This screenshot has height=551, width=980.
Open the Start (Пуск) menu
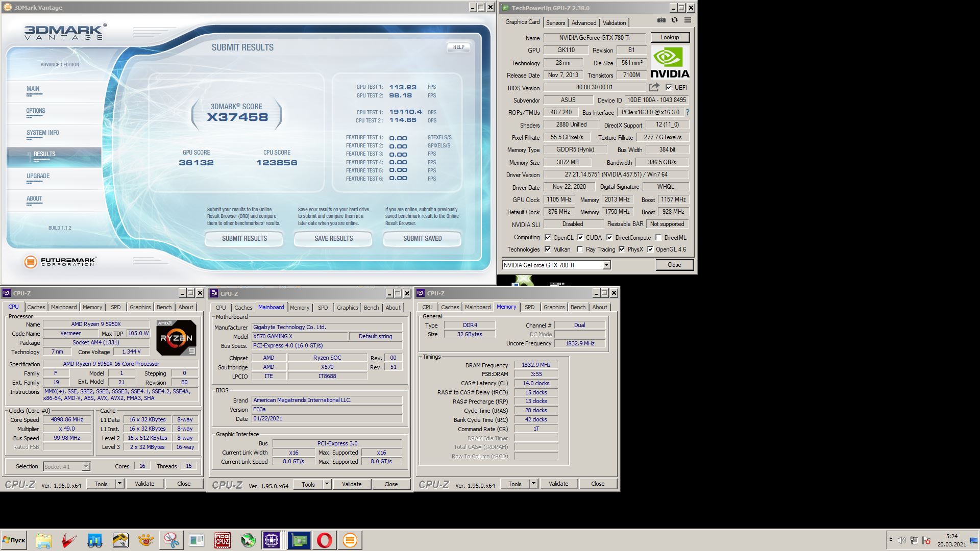[x=14, y=540]
